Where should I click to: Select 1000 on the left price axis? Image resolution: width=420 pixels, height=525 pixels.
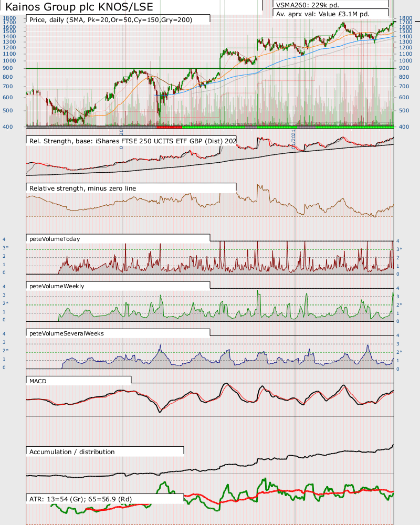9,60
